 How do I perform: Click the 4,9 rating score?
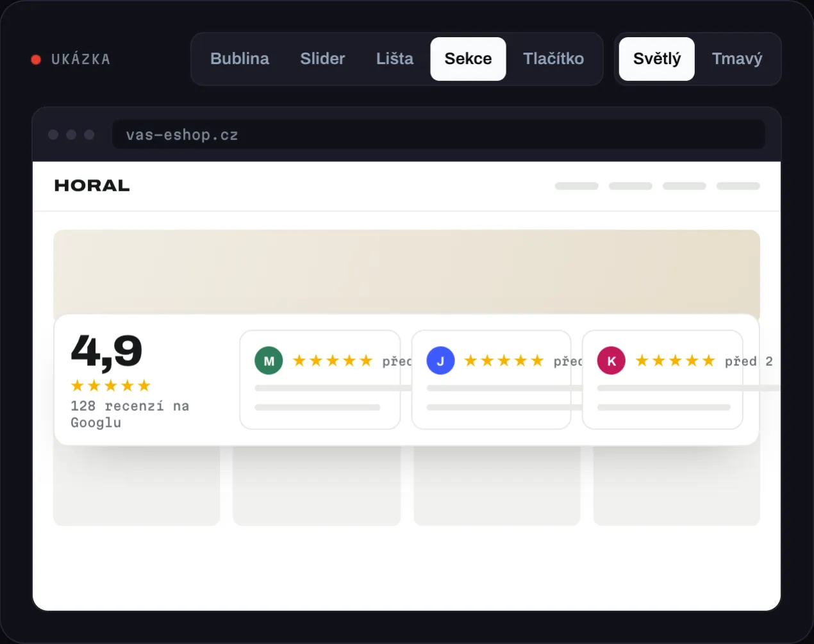(x=106, y=351)
